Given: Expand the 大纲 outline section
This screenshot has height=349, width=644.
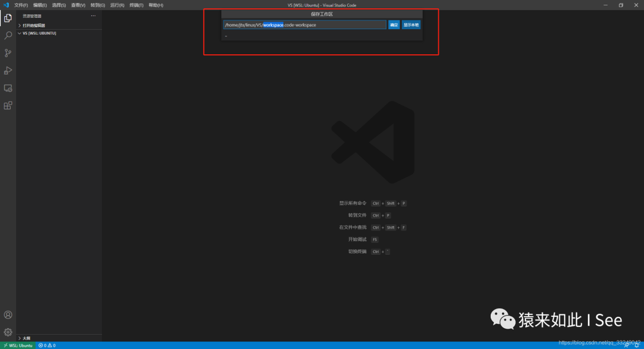Looking at the screenshot, I should point(58,338).
